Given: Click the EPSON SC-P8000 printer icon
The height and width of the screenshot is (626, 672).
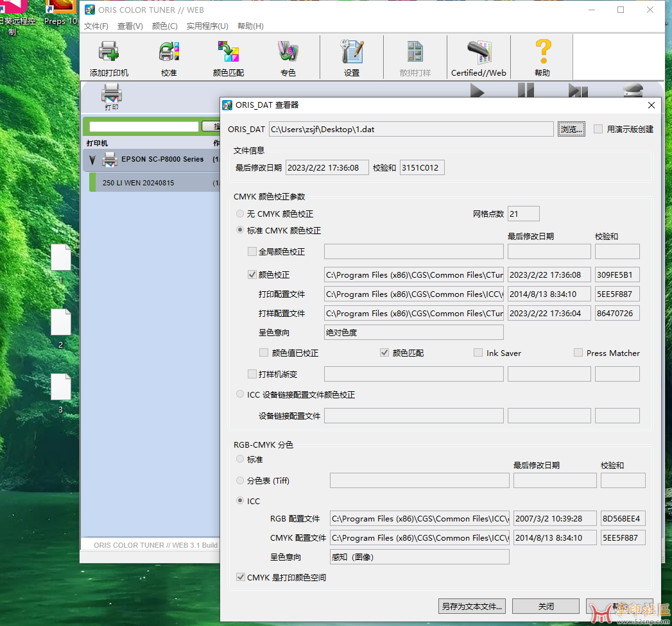Looking at the screenshot, I should click(x=110, y=159).
